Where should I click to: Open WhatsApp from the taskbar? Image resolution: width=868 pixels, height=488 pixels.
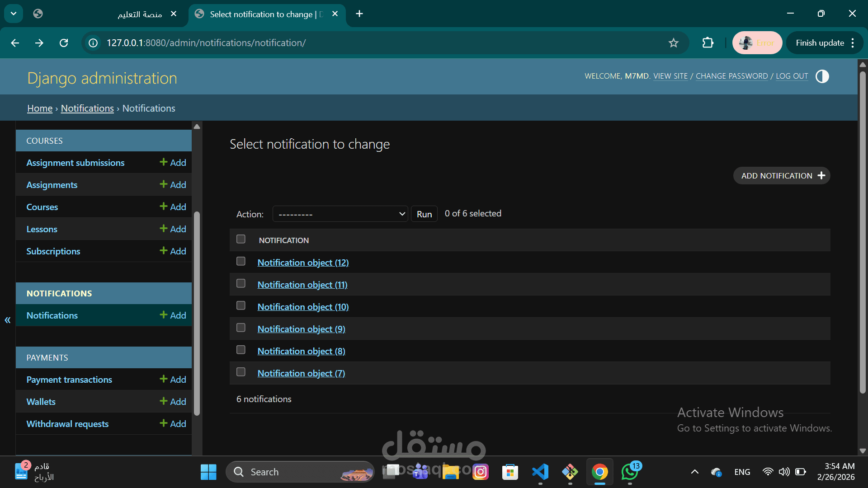coord(629,472)
